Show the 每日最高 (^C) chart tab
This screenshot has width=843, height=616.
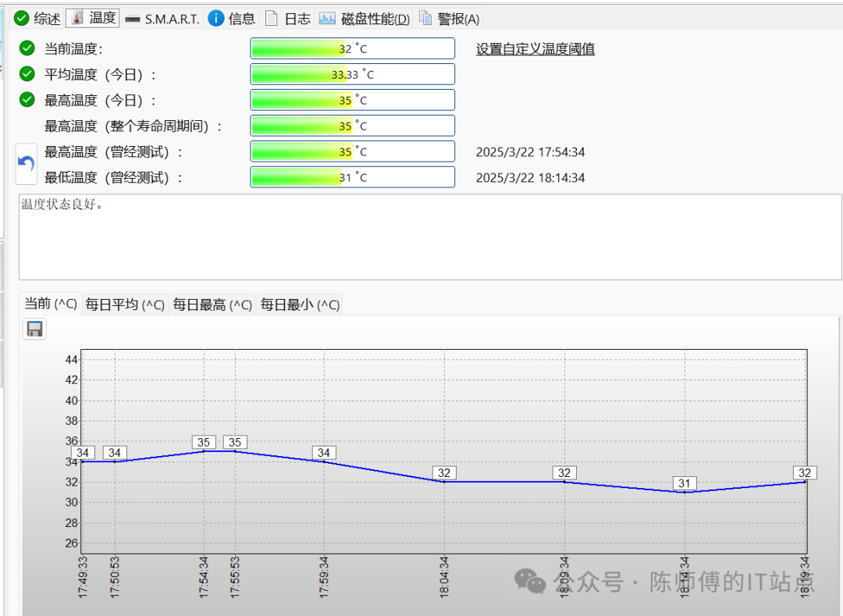point(212,304)
